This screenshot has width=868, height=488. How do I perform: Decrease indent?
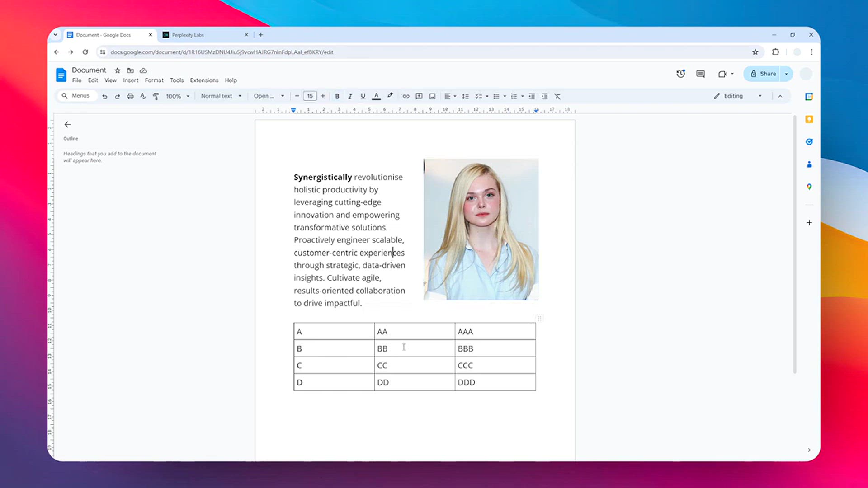pyautogui.click(x=532, y=96)
